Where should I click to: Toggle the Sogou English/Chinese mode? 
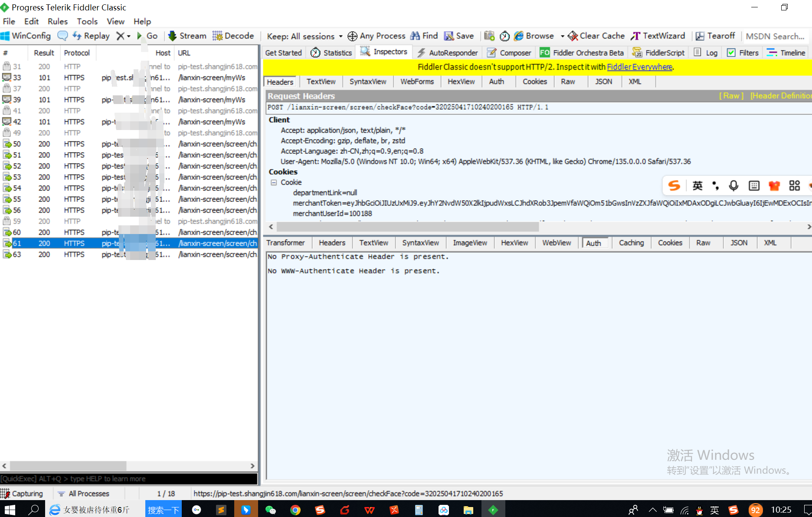click(697, 186)
